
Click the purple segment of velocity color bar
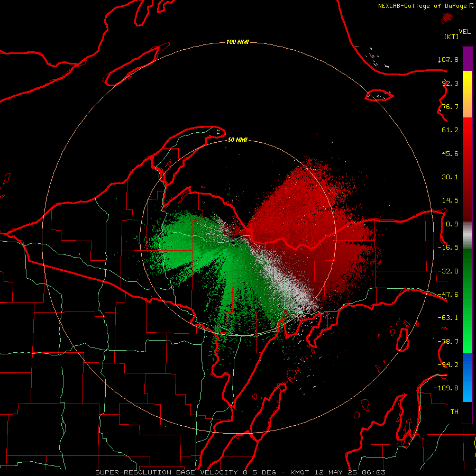(467, 59)
